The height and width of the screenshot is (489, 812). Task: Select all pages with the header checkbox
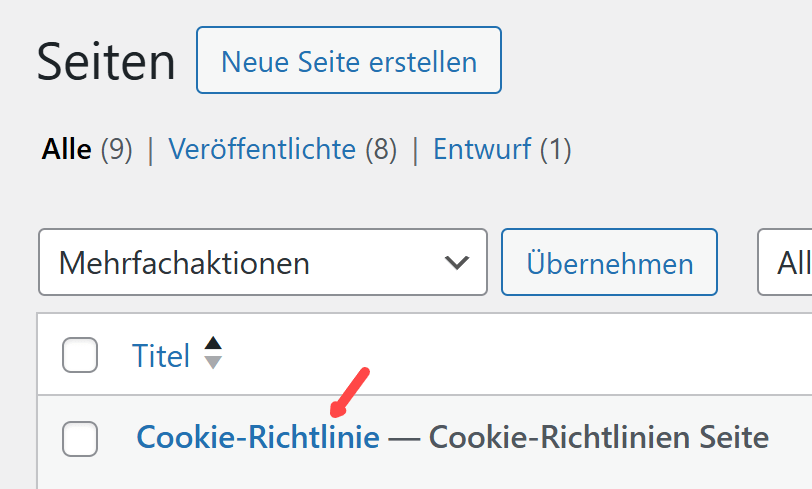click(80, 355)
